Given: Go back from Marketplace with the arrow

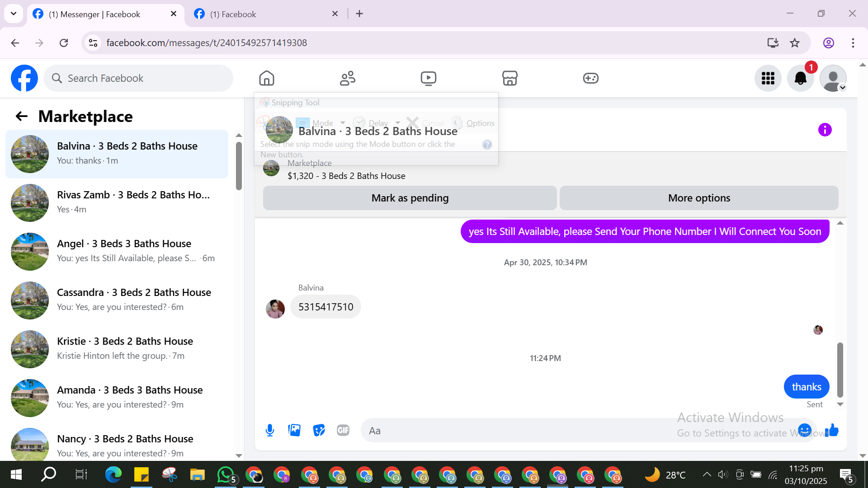Looking at the screenshot, I should click(x=22, y=117).
